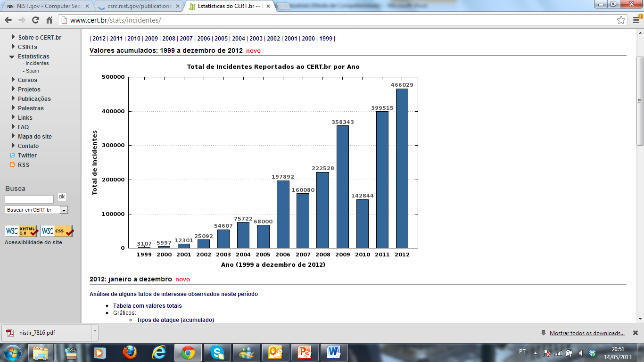Click the page vertical scrollbar thumb
This screenshot has height=362, width=644.
point(640,100)
